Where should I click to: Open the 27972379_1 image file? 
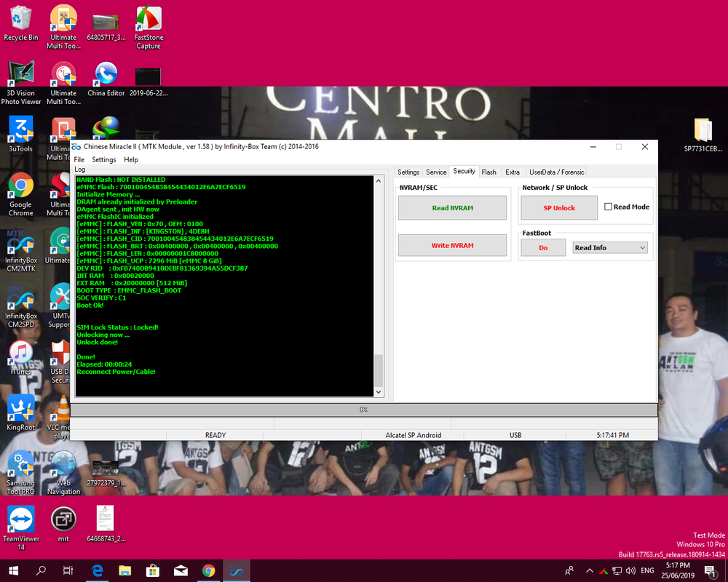(x=106, y=472)
